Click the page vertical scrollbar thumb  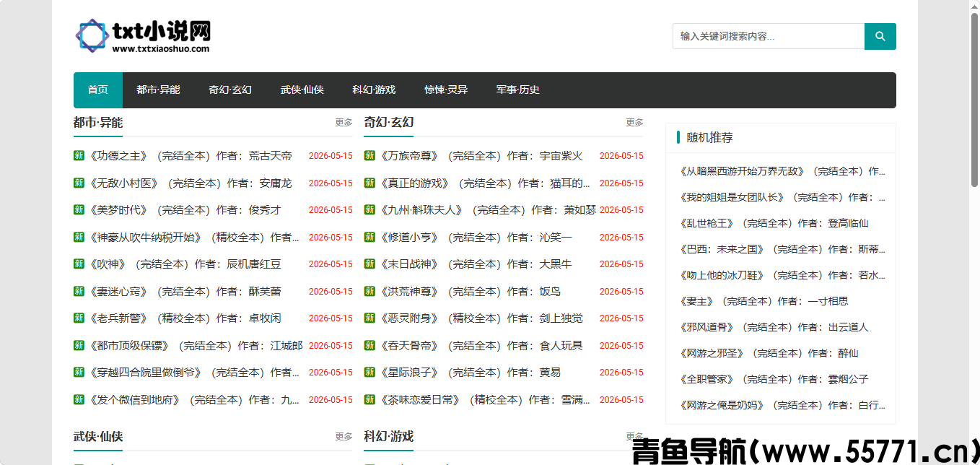click(x=974, y=99)
